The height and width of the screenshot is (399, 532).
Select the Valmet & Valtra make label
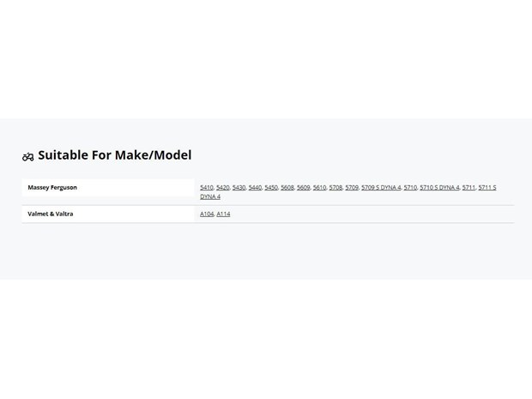pos(51,215)
